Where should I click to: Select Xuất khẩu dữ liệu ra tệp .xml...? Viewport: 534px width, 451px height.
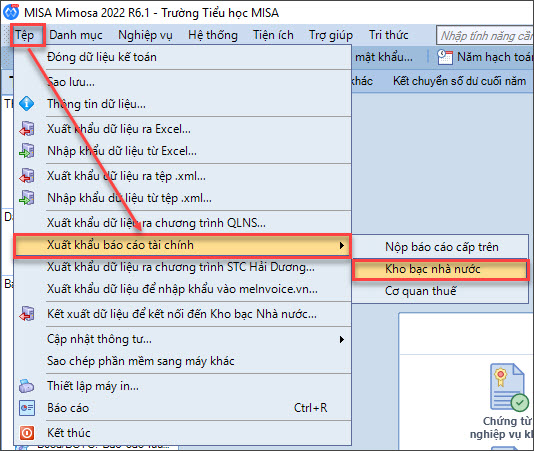click(x=183, y=176)
